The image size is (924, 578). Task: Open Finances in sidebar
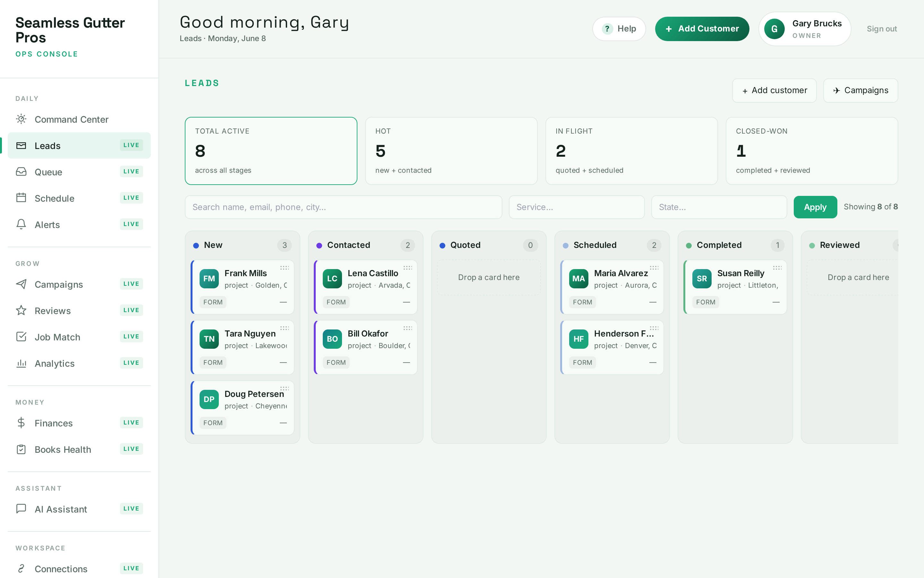79,423
